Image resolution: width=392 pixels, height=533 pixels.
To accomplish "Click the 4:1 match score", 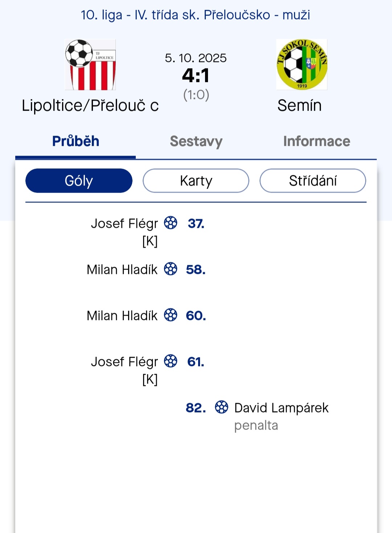I will click(196, 75).
